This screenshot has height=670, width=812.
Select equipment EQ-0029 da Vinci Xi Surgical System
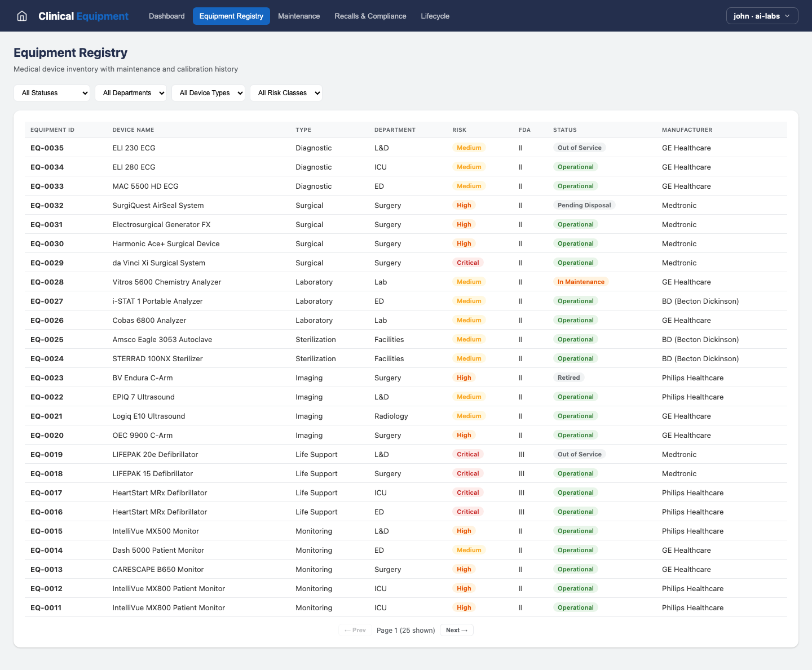tap(159, 263)
